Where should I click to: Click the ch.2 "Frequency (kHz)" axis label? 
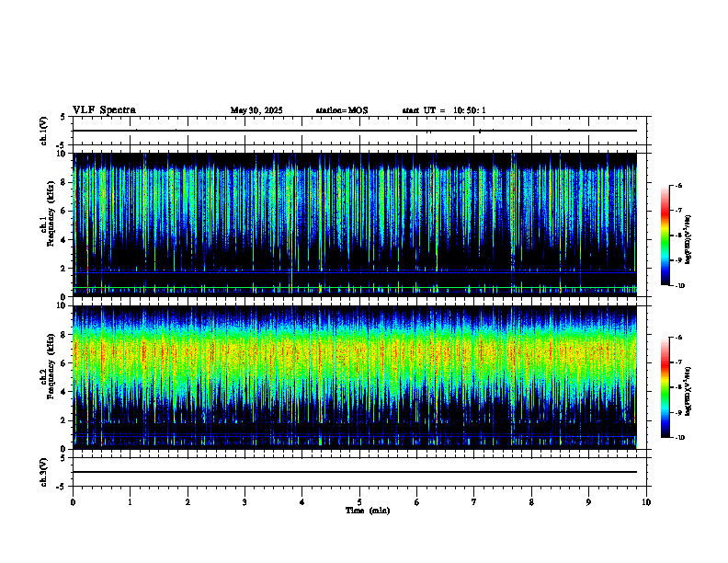50,366
